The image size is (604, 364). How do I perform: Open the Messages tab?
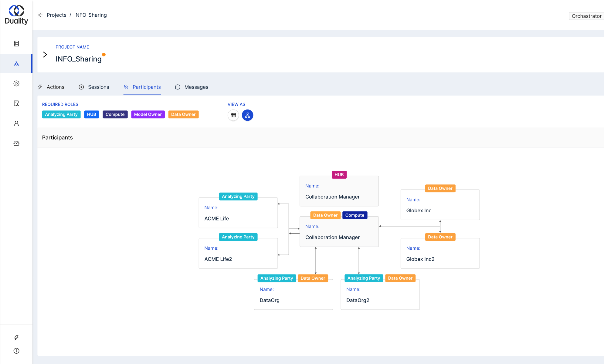coord(192,87)
